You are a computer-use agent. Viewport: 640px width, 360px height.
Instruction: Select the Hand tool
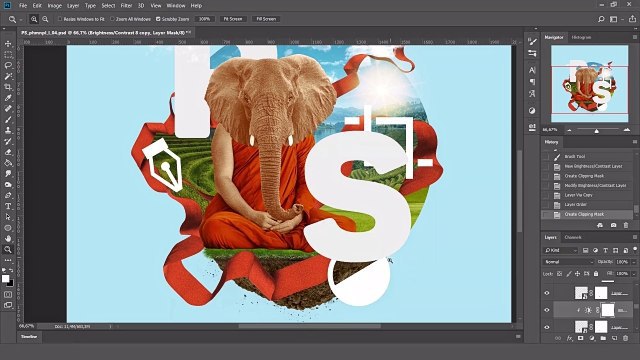tap(8, 238)
